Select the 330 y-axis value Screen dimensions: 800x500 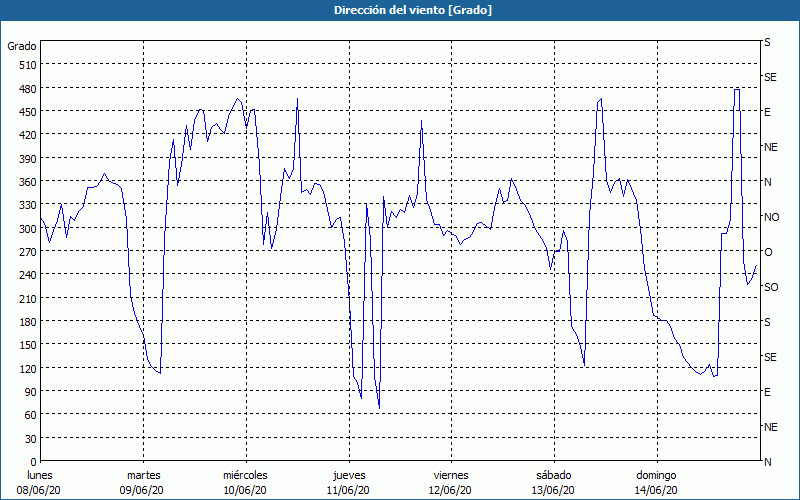(28, 206)
